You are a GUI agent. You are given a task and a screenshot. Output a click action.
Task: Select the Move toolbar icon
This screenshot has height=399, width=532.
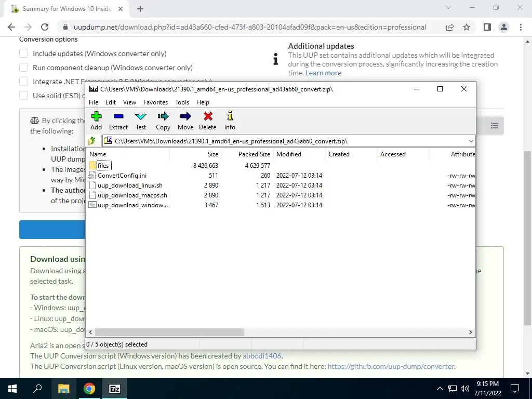(x=185, y=117)
